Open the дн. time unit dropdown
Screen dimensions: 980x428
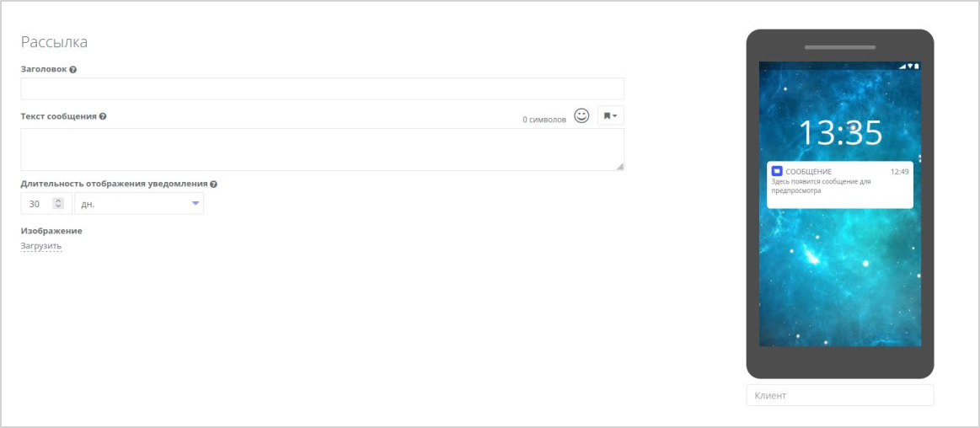pos(139,204)
